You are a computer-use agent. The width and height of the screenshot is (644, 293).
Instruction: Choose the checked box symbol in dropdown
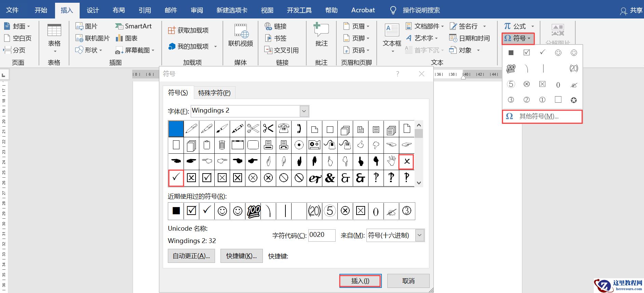[x=526, y=52]
